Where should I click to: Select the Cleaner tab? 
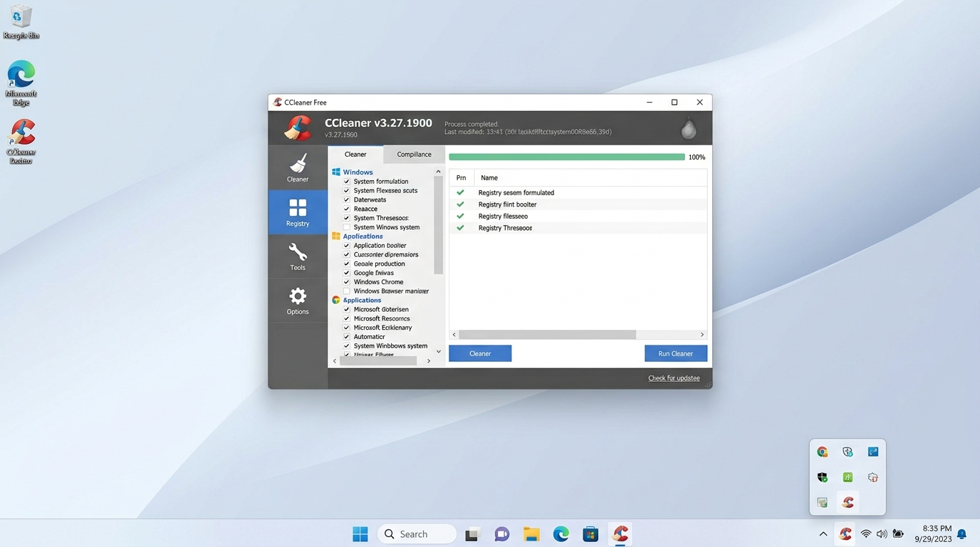click(355, 154)
